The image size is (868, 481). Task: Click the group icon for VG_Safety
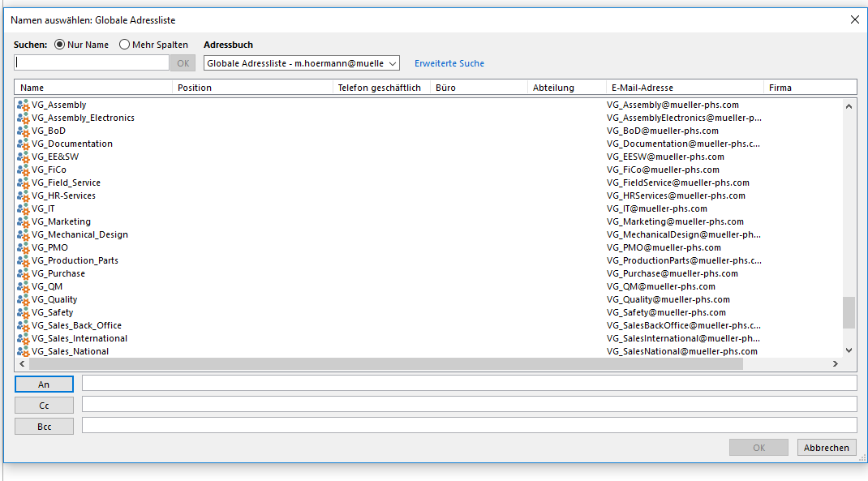23,312
